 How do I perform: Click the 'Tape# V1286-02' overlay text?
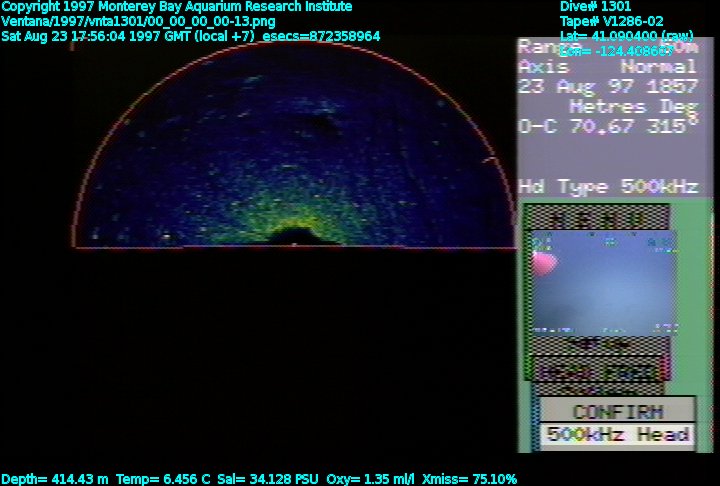click(x=612, y=21)
